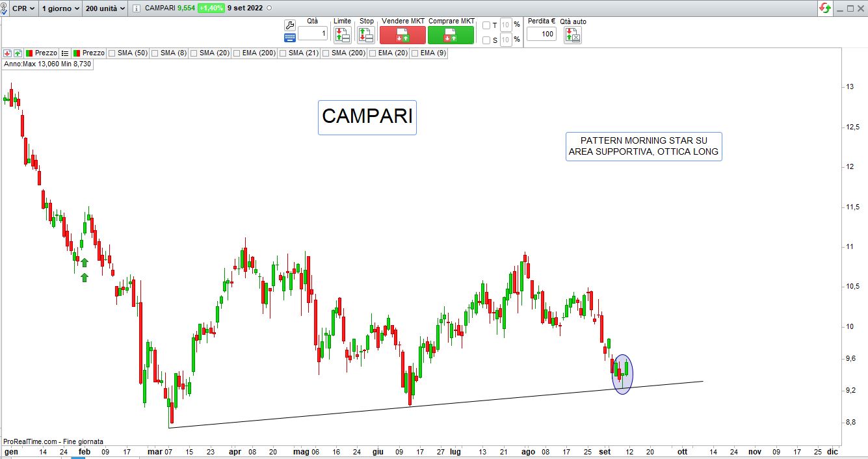The width and height of the screenshot is (868, 459).
Task: Open the 200 unità dropdown
Action: pyautogui.click(x=104, y=8)
